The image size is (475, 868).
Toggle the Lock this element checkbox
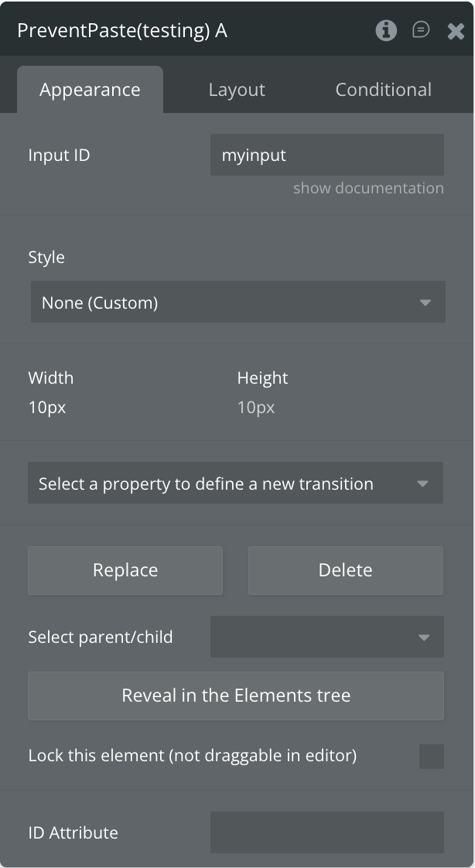[432, 756]
